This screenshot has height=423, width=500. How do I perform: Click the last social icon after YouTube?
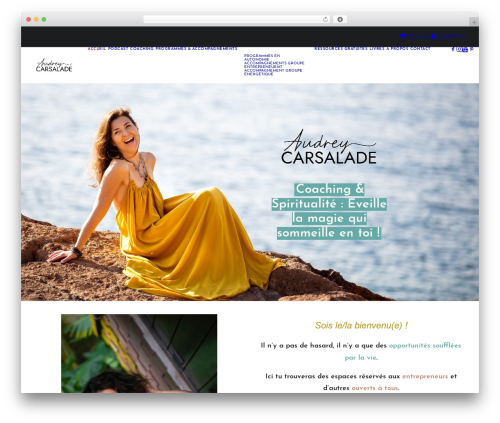472,49
